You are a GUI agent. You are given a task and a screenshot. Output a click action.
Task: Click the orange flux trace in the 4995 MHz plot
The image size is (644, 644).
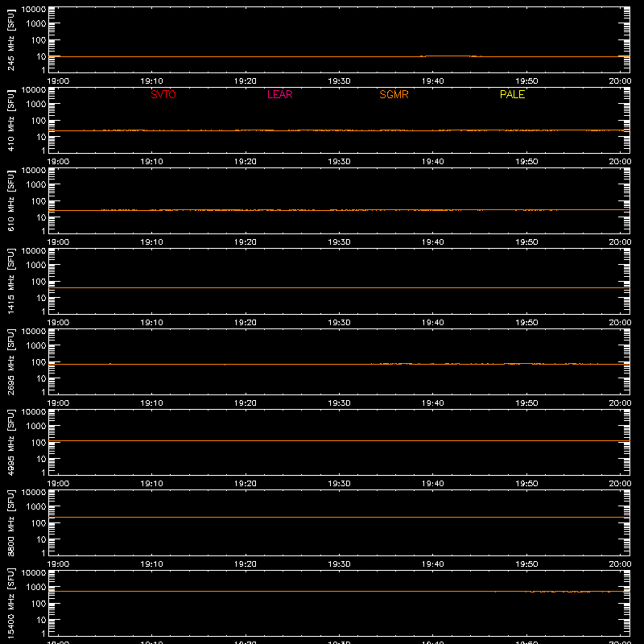click(x=339, y=440)
